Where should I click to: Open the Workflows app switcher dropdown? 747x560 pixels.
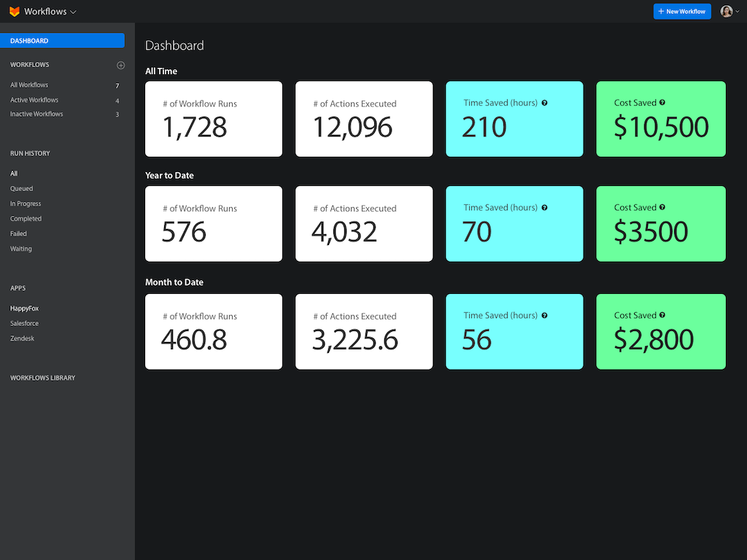point(50,12)
